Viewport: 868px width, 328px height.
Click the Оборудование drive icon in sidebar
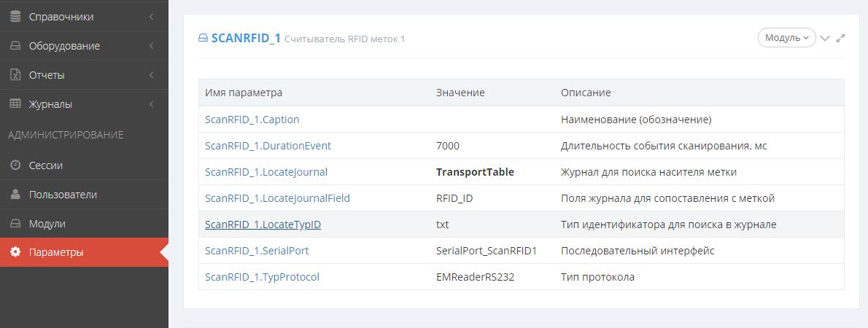coord(15,46)
